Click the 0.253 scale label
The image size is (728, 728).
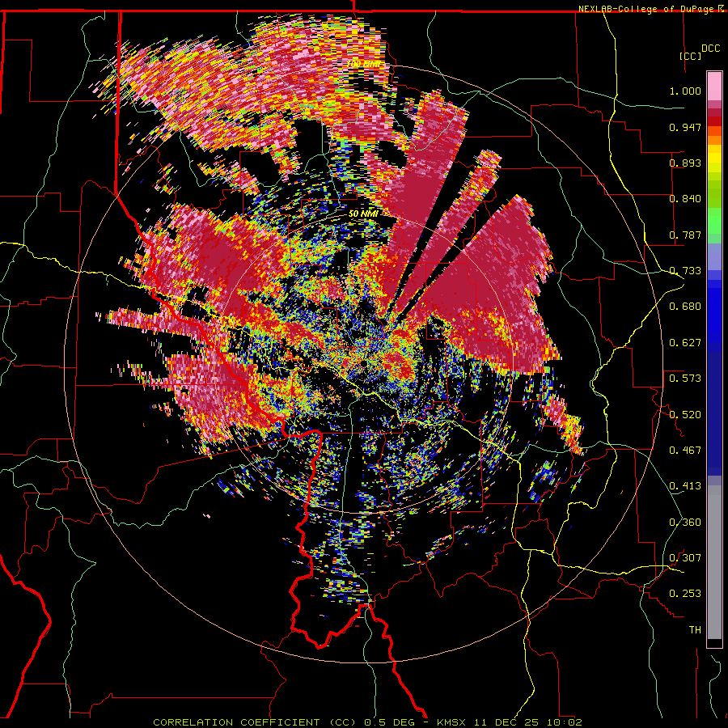[685, 594]
